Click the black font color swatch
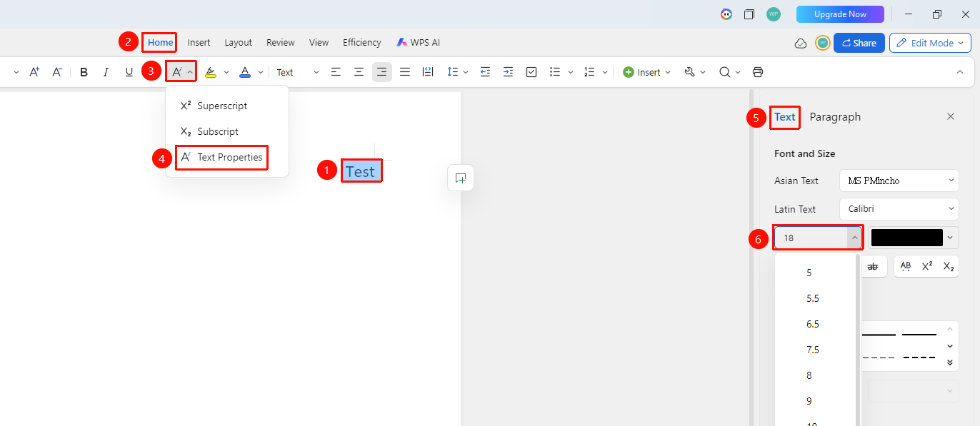Screen dimensions: 980x426 907,238
